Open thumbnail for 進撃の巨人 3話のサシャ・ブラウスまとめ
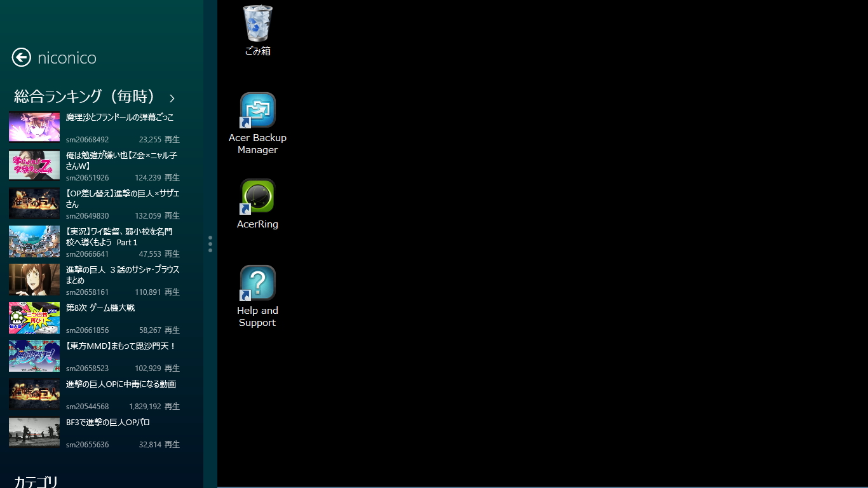 34,280
